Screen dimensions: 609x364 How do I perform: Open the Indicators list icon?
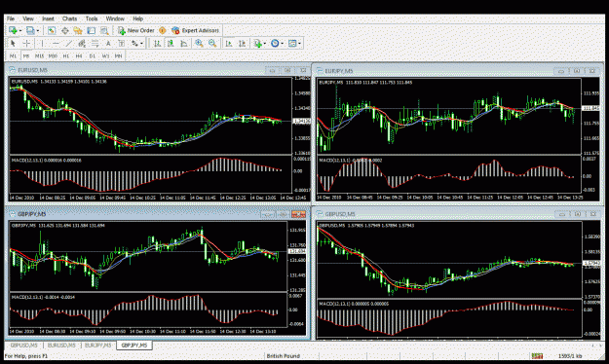pos(257,44)
